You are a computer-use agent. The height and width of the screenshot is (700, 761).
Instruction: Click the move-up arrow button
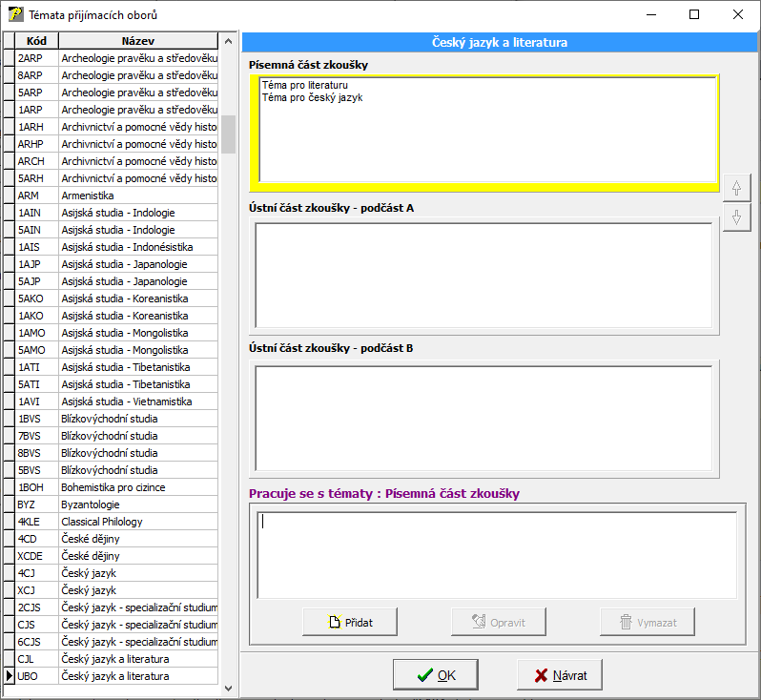(736, 188)
